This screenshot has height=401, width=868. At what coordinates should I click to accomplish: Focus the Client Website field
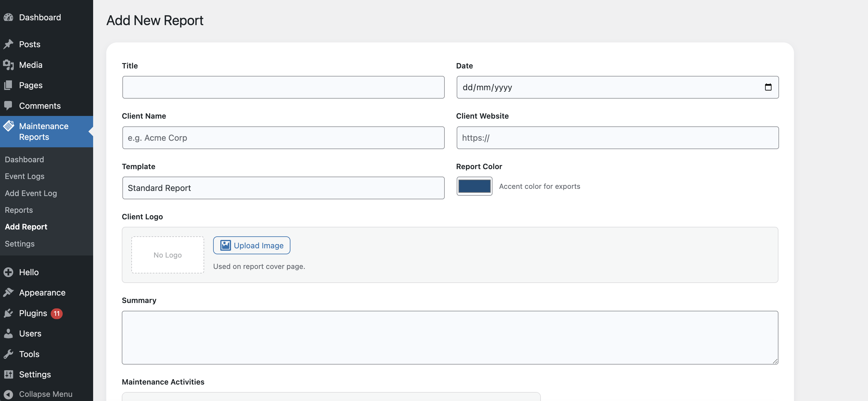point(617,138)
